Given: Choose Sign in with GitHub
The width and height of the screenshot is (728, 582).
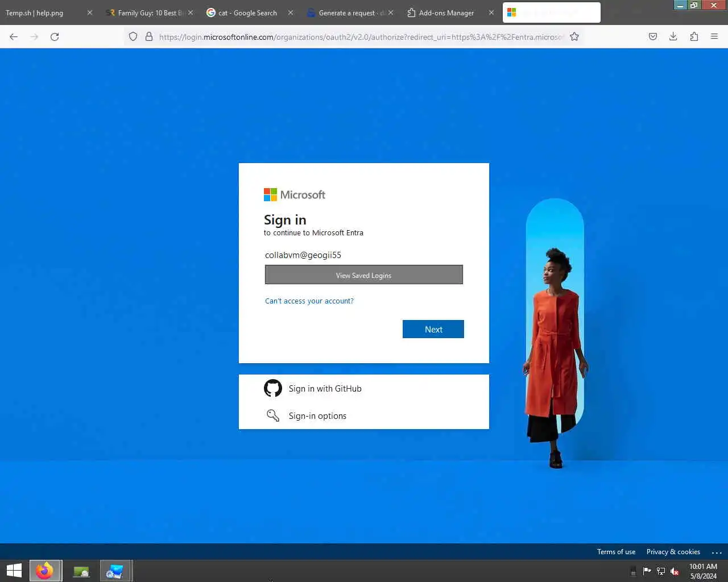Looking at the screenshot, I should pos(364,388).
